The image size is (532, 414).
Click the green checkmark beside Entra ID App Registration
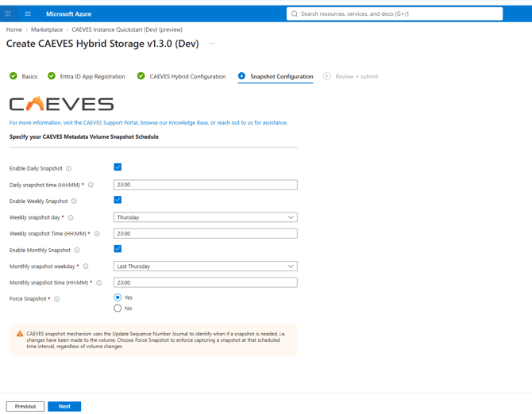point(52,76)
